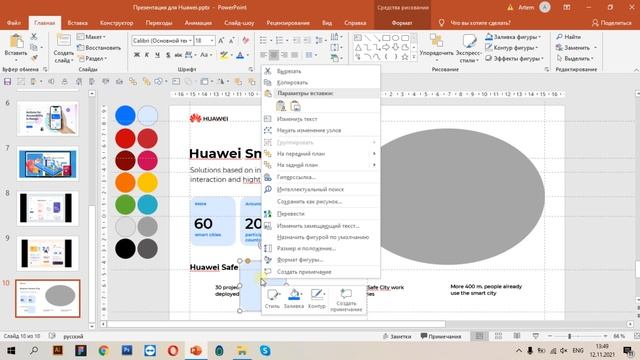Switch to the Вставка ribbon tab

click(x=78, y=23)
